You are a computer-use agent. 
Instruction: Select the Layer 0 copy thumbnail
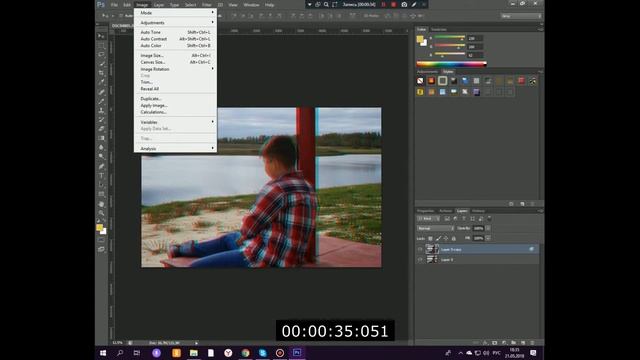coord(432,249)
